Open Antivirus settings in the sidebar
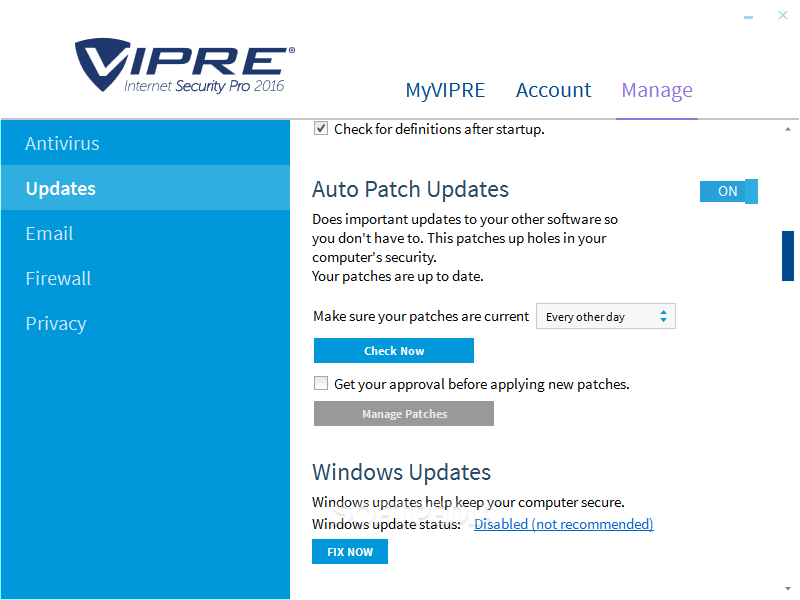Image resolution: width=800 pixels, height=600 pixels. (145, 143)
